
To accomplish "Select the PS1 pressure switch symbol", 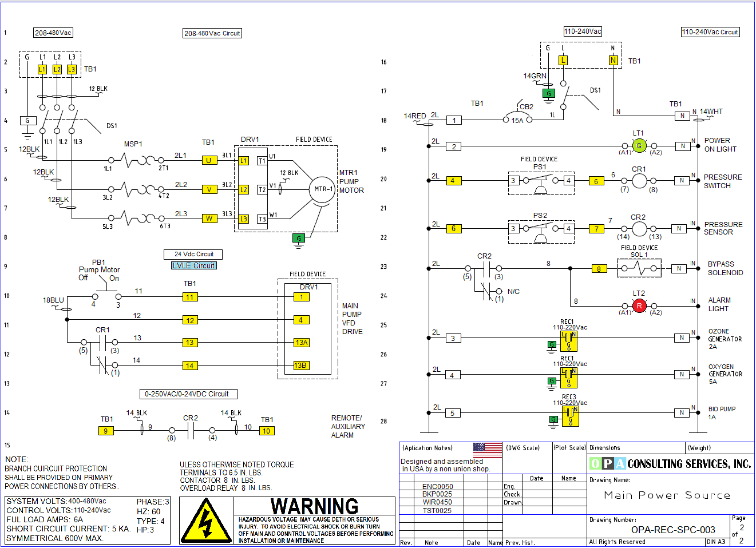I will click(x=540, y=182).
